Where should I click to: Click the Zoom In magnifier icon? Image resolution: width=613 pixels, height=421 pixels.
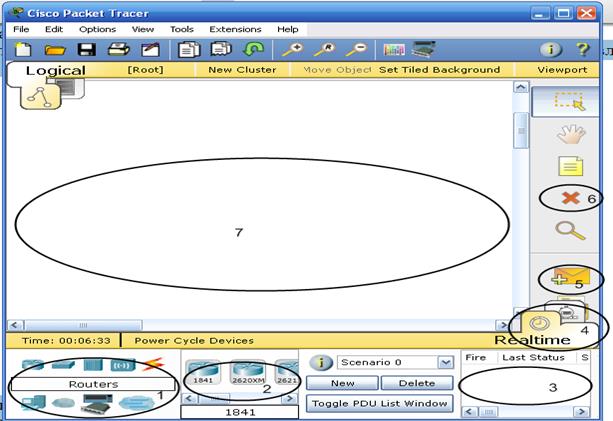[292, 50]
